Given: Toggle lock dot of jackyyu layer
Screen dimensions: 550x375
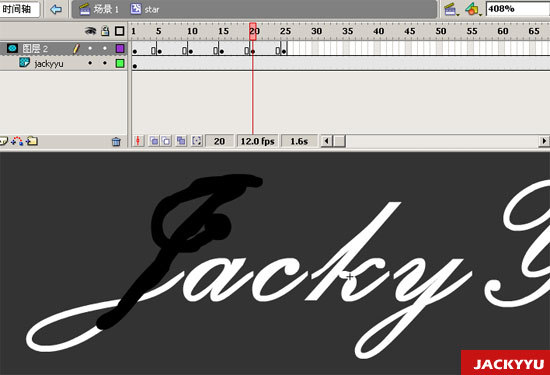Looking at the screenshot, I should (x=105, y=63).
